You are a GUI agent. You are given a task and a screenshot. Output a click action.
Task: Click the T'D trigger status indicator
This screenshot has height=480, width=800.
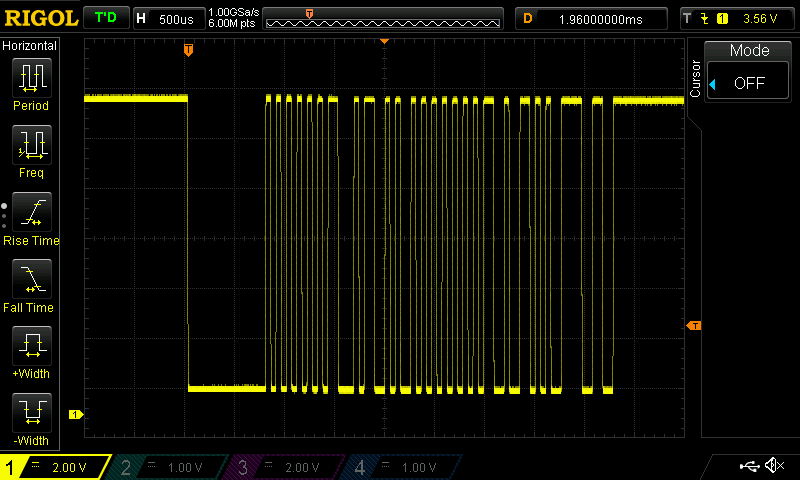(106, 18)
